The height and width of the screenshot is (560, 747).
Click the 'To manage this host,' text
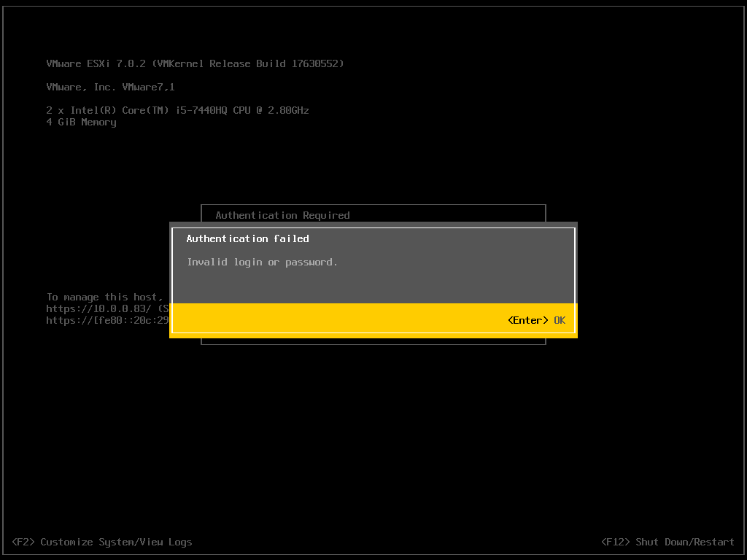tap(105, 297)
